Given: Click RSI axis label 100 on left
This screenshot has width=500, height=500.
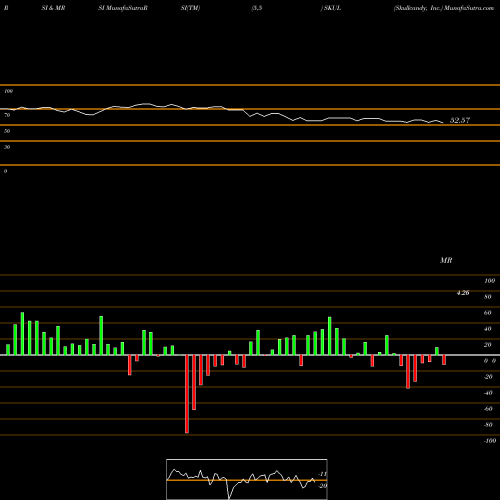Looking at the screenshot, I should [x=8, y=91].
